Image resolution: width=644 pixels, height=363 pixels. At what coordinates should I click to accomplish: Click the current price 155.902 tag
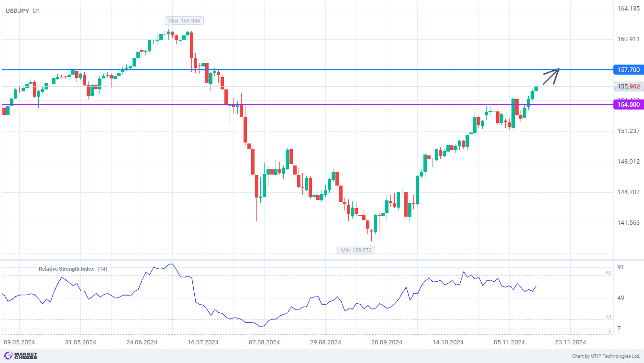tap(628, 87)
